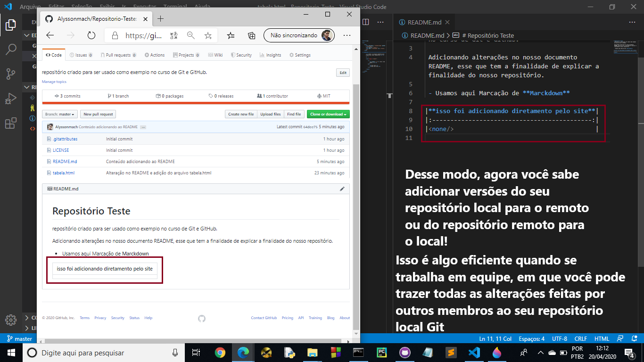Screen dimensions: 644x362
Task: Click the translate icon in the address bar
Action: [x=174, y=35]
